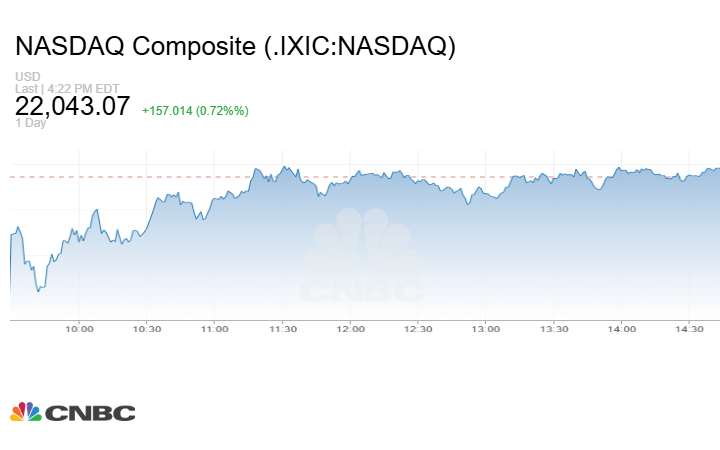Click the 12:30 time axis label

coord(418,329)
